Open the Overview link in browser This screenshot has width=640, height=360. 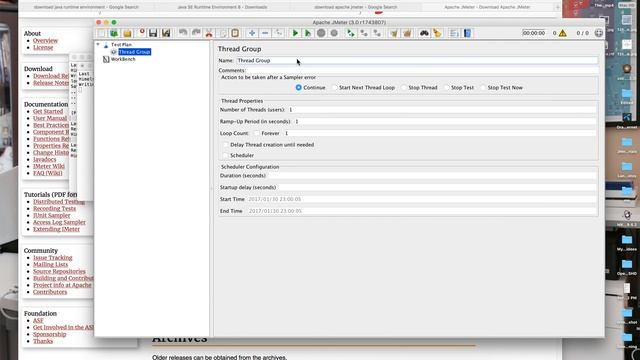45,41
